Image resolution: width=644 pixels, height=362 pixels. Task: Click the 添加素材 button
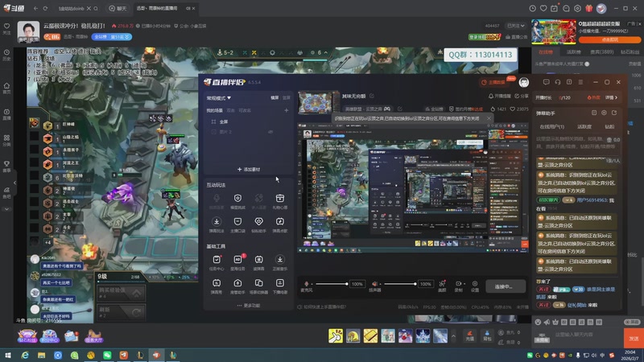tap(249, 169)
